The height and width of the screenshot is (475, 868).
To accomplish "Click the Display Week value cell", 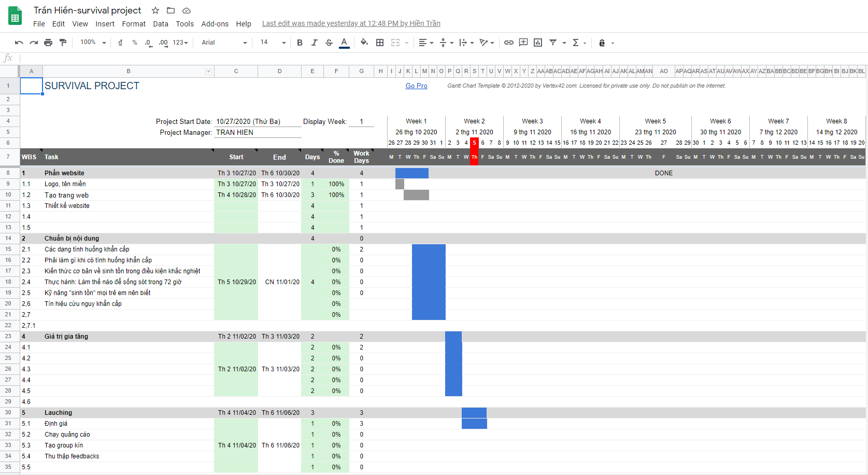I will [362, 121].
